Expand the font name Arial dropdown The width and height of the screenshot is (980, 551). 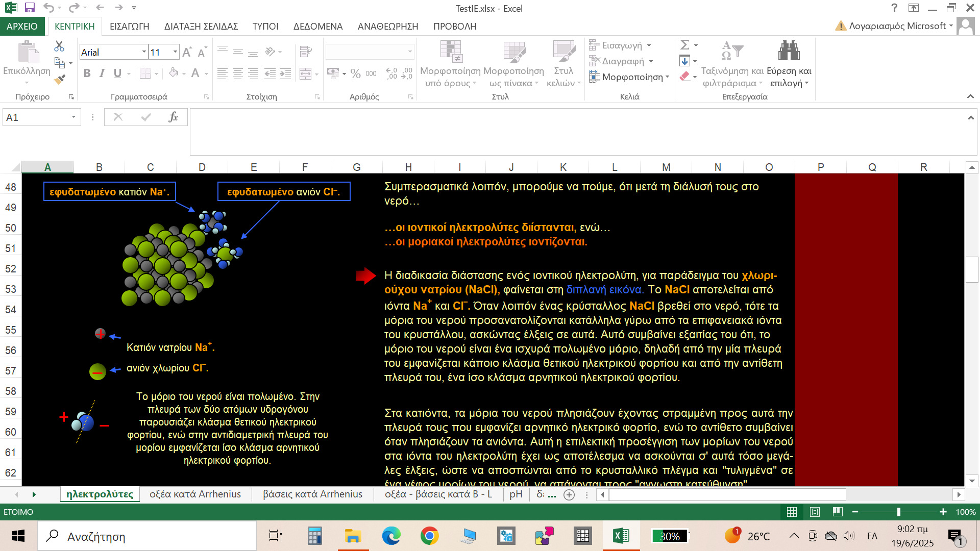(144, 52)
